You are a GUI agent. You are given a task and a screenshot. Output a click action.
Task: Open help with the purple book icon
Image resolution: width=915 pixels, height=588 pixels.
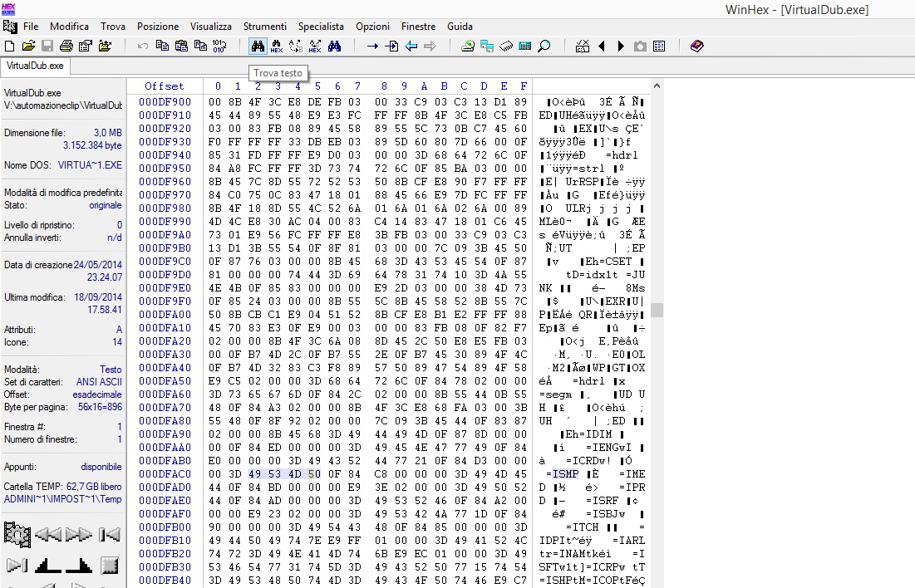point(696,46)
